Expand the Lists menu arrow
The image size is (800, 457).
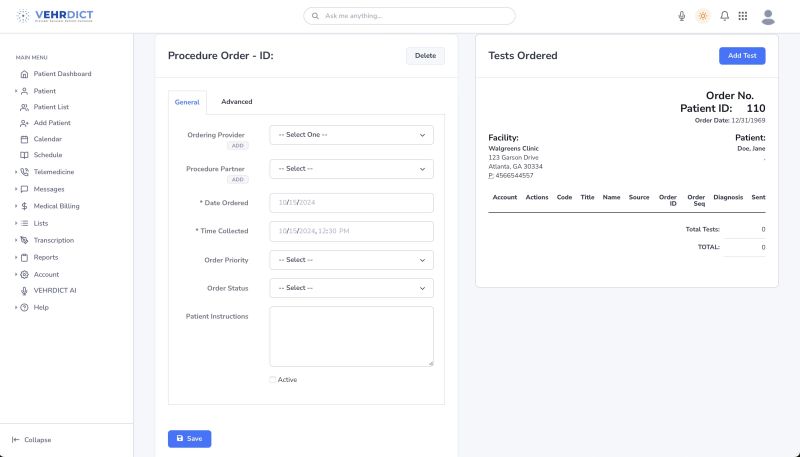(x=16, y=223)
